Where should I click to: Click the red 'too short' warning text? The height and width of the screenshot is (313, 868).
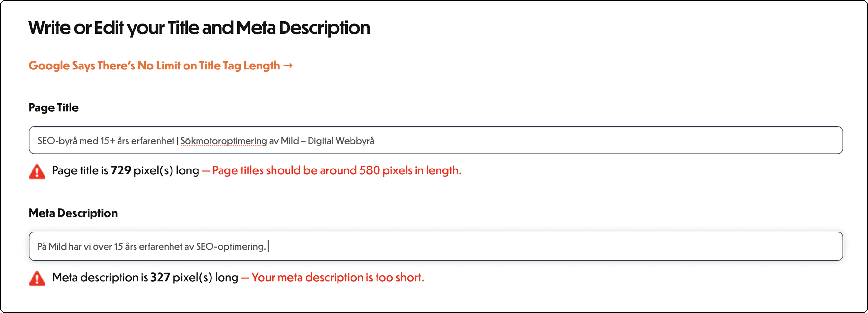pyautogui.click(x=338, y=277)
